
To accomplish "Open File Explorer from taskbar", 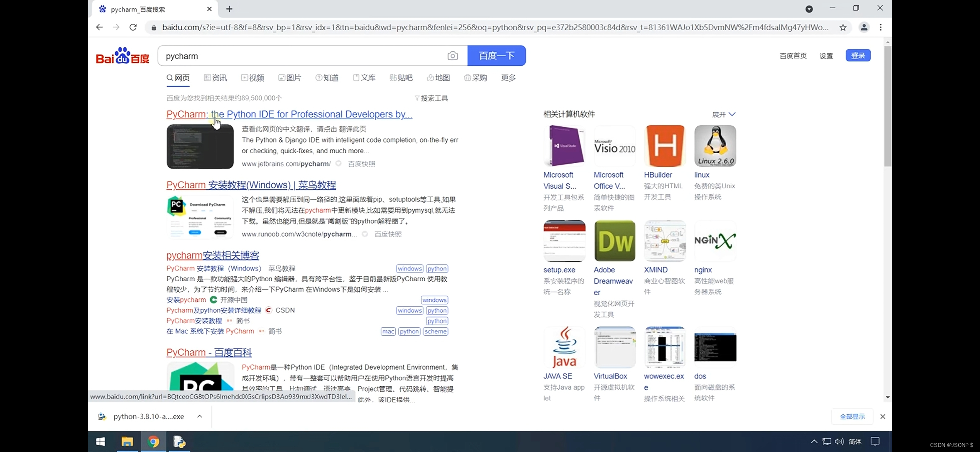I will [x=127, y=442].
